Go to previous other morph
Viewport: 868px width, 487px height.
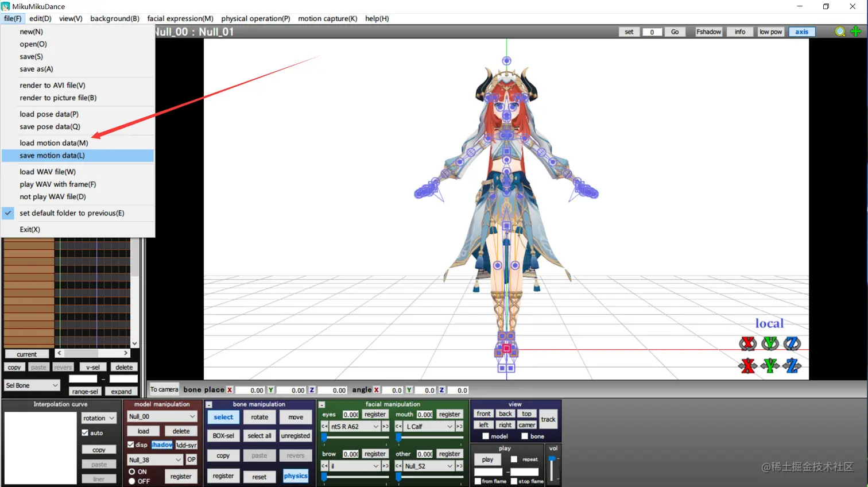pos(398,466)
